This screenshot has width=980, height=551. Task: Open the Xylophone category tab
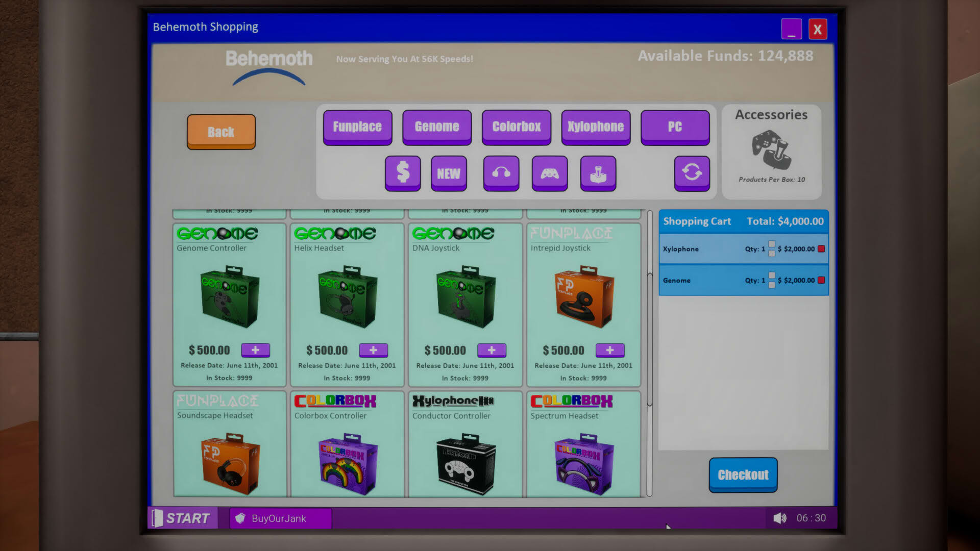click(x=596, y=127)
